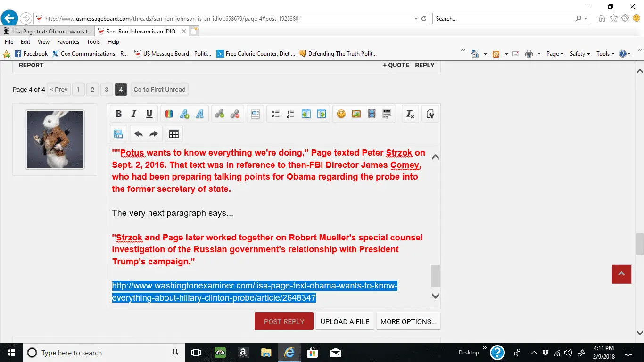Viewport: 644px width, 362px height.
Task: Click the undo arrow in editor
Action: (x=138, y=134)
